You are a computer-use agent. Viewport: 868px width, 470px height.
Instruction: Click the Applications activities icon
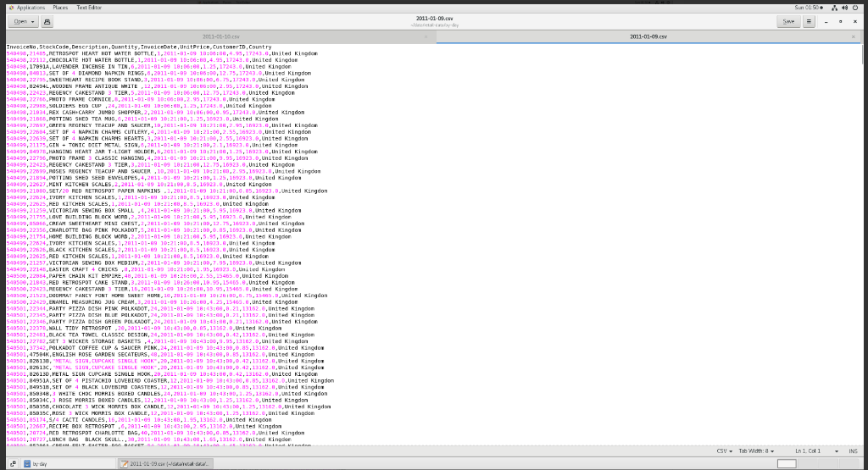coord(11,8)
